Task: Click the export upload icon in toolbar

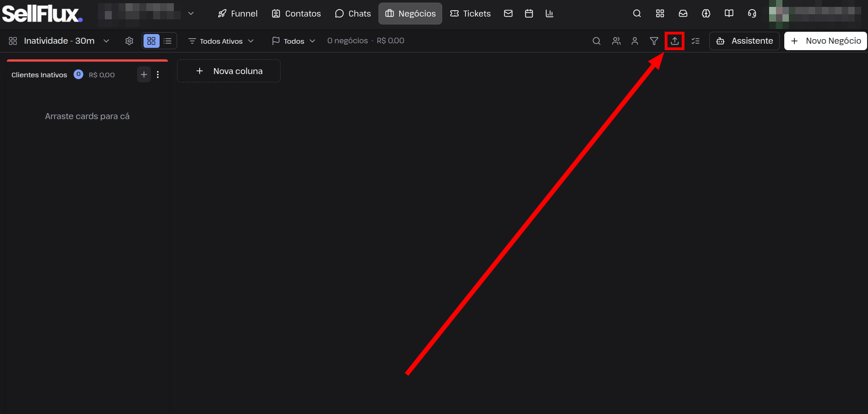Action: 674,41
